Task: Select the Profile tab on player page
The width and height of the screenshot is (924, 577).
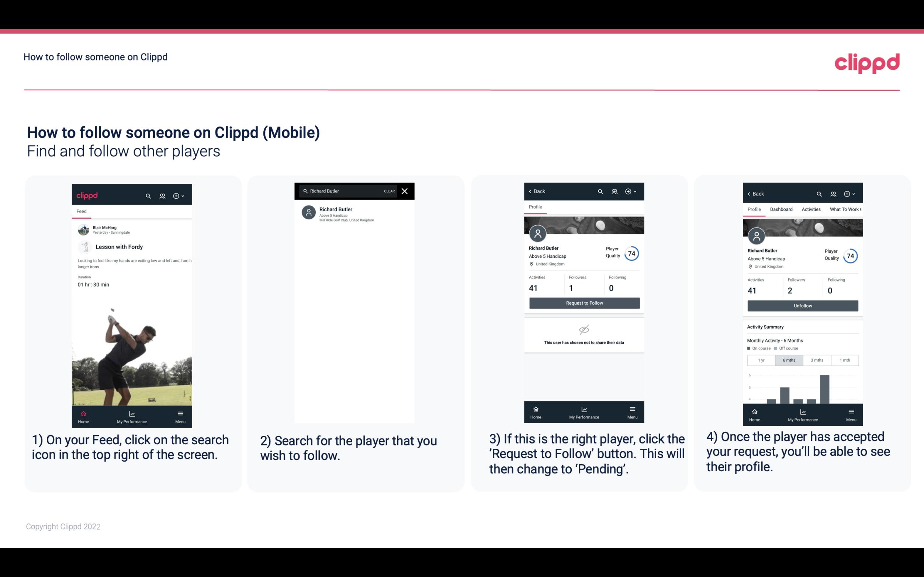Action: click(x=535, y=207)
